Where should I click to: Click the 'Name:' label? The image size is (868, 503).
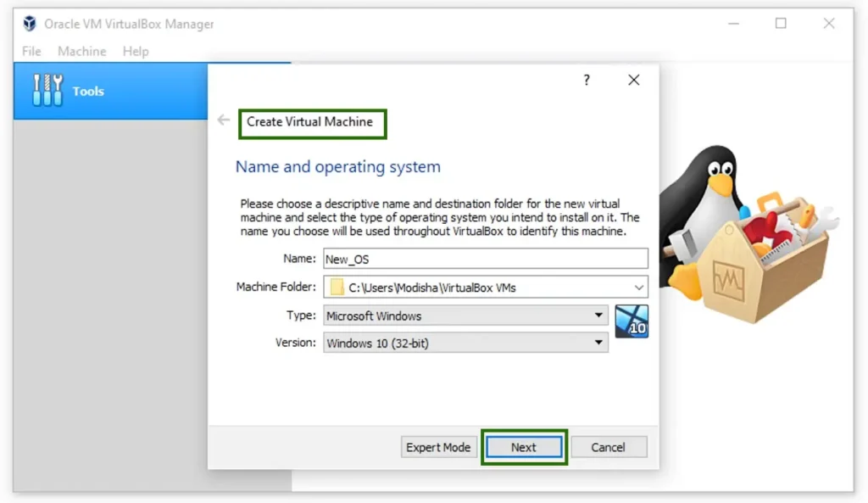point(299,259)
